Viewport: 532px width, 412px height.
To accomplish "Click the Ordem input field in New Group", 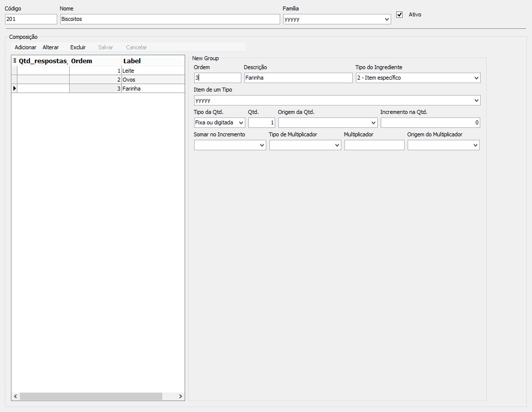I will coord(217,78).
